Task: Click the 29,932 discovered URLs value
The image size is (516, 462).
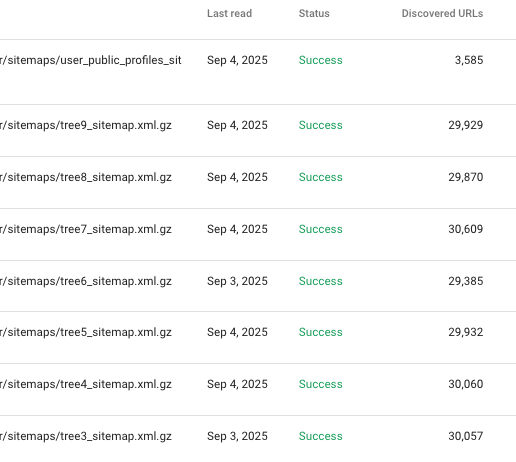Action: (465, 332)
